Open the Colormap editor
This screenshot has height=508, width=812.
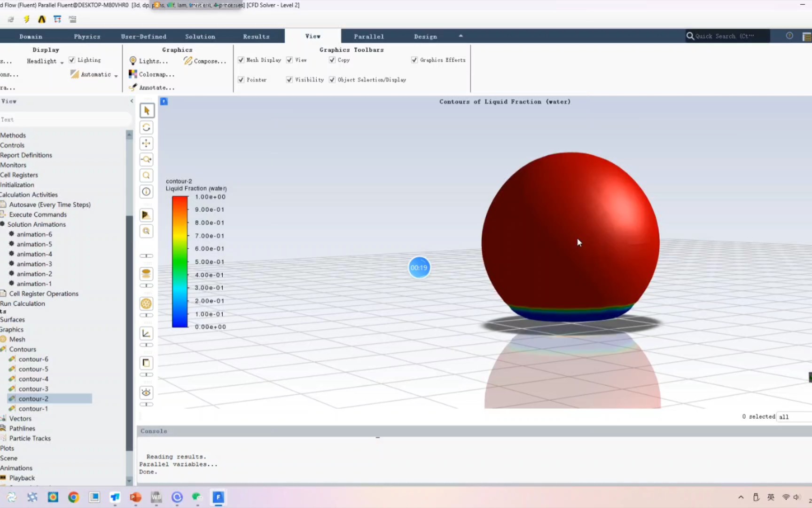(x=151, y=74)
